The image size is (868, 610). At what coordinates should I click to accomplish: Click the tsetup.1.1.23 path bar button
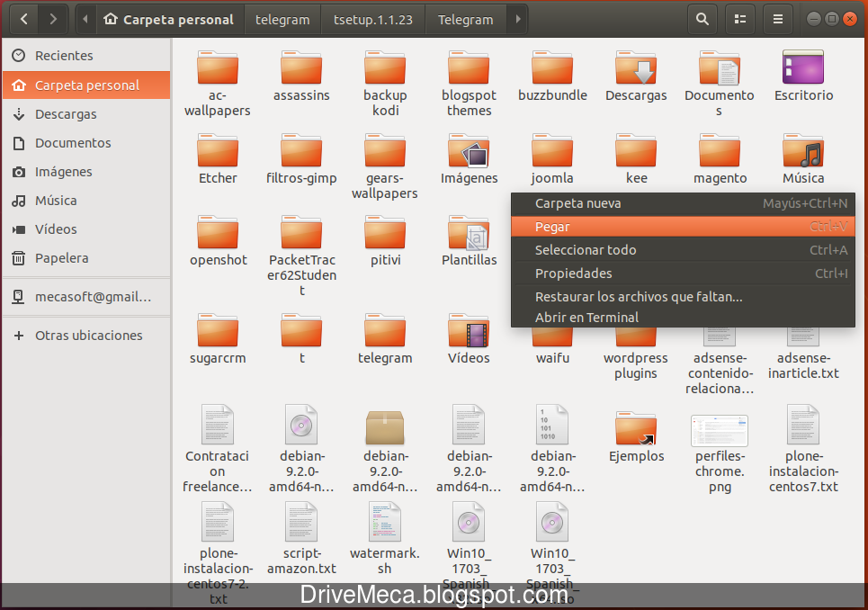[373, 20]
